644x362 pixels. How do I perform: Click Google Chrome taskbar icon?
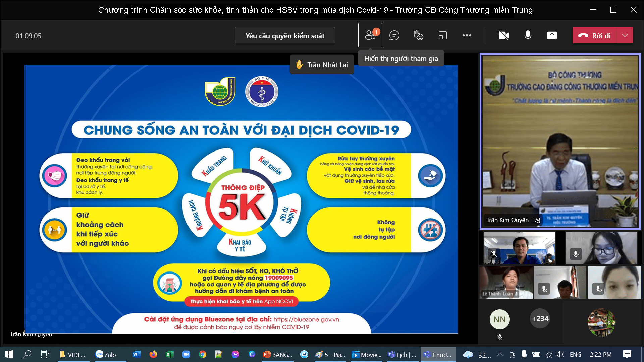202,354
